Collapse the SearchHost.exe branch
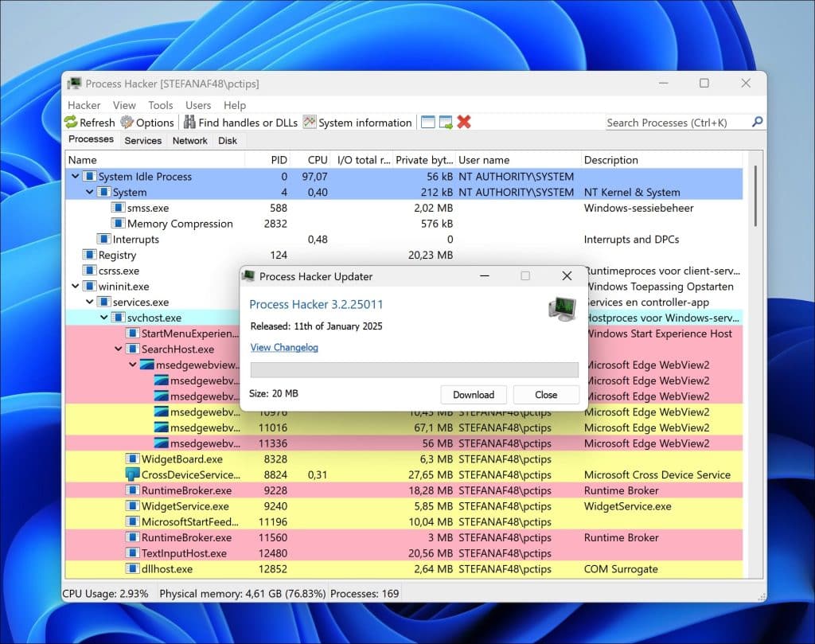The width and height of the screenshot is (815, 644). pos(119,349)
